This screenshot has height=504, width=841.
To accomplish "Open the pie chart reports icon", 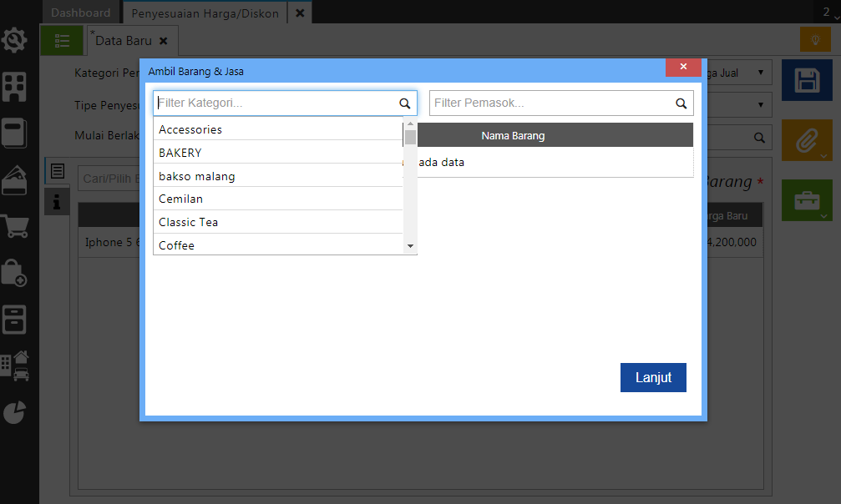I will [x=14, y=411].
